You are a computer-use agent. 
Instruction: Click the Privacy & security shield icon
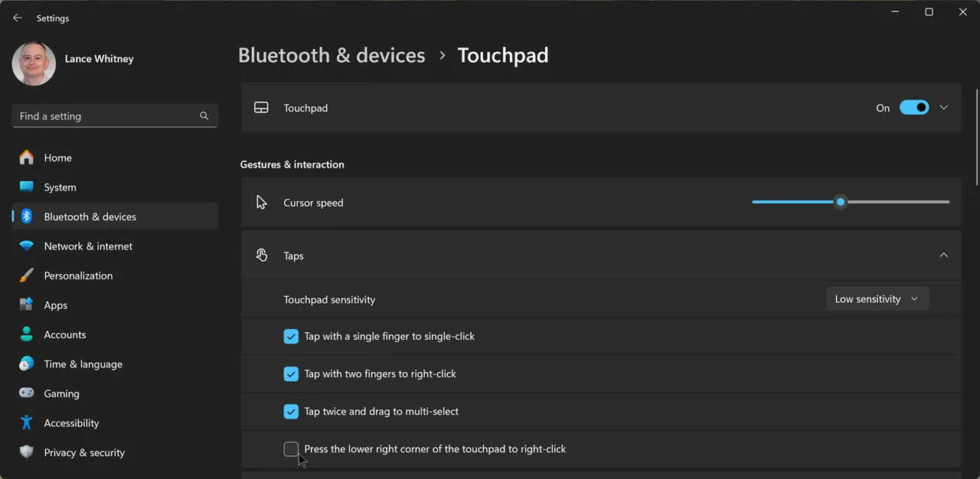27,452
